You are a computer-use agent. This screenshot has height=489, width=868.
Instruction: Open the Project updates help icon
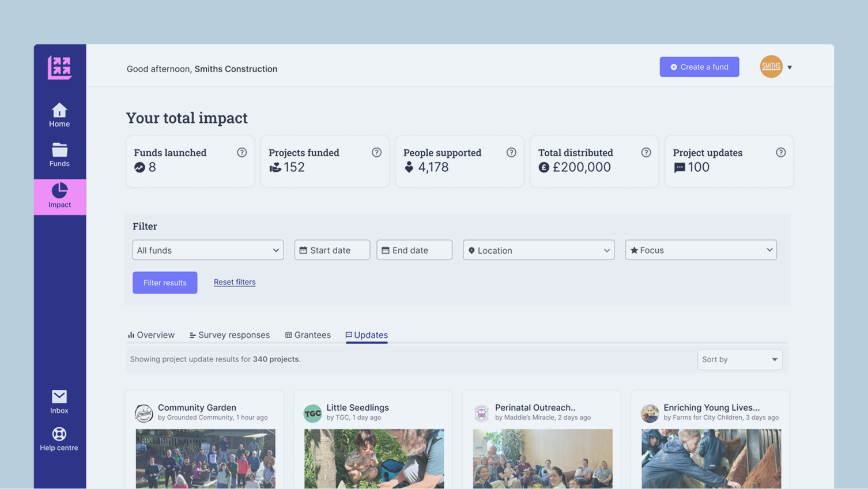tap(781, 152)
